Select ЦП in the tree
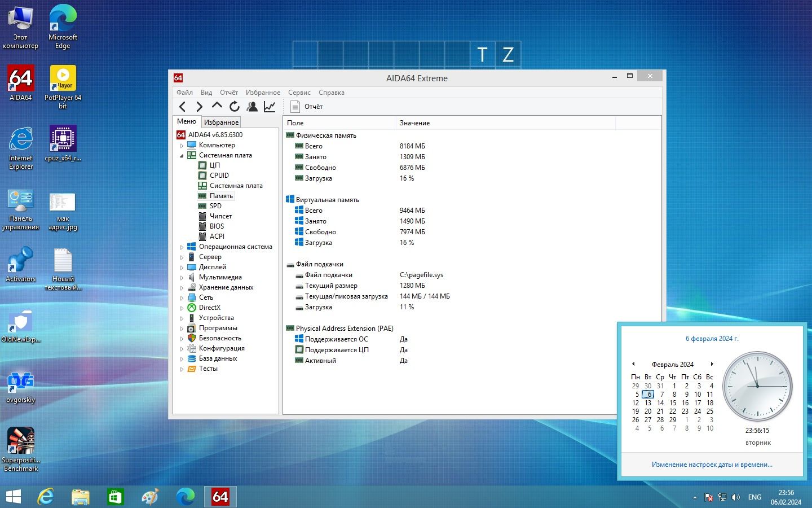Screen dimensions: 812x508 pos(214,165)
